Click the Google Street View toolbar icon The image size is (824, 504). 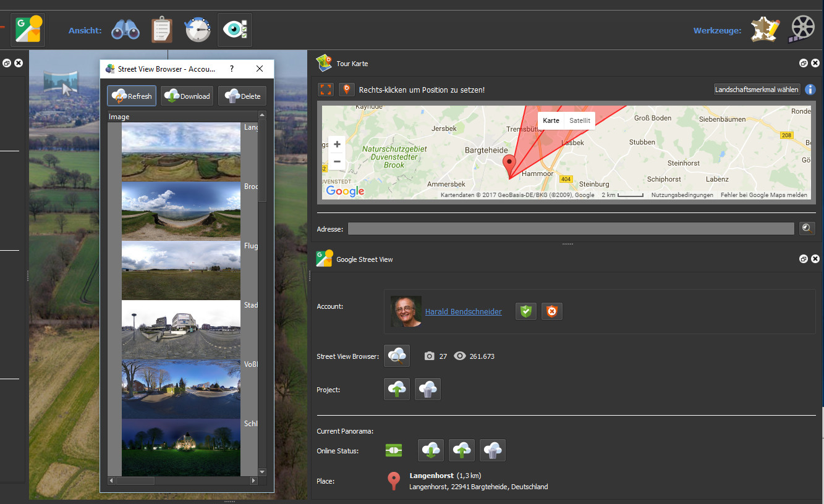pyautogui.click(x=28, y=30)
